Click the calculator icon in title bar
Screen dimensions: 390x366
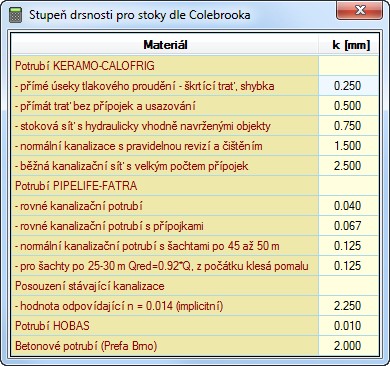[15, 15]
